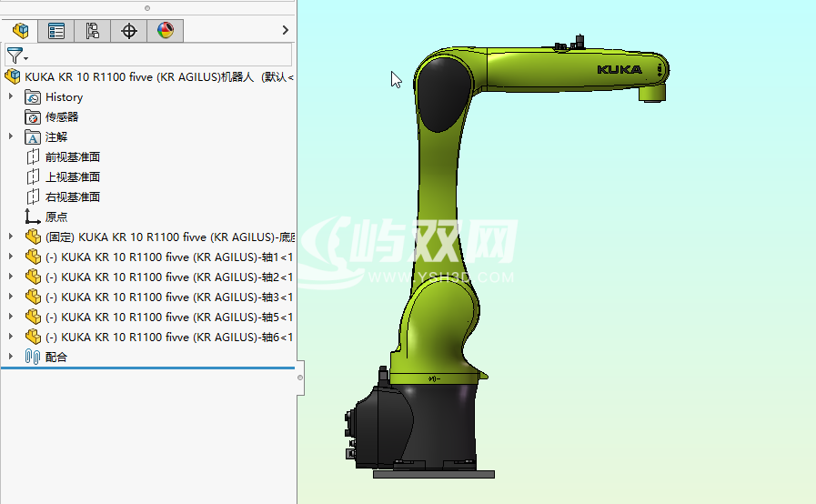The width and height of the screenshot is (816, 504).
Task: Click the 原点 origin icon
Action: [x=33, y=217]
